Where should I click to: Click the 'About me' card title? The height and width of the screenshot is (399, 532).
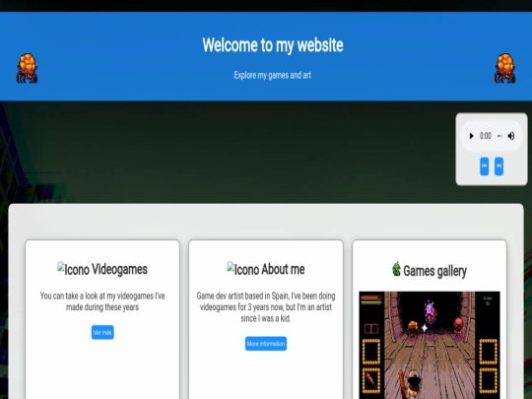(283, 269)
